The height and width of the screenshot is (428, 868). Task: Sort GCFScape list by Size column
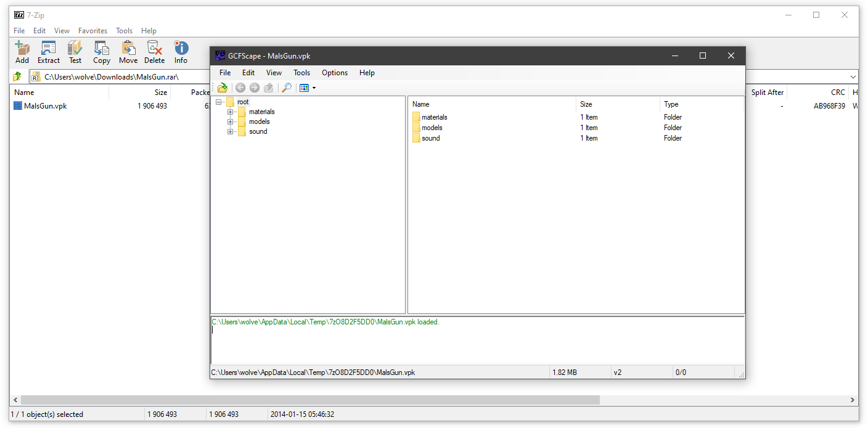618,104
